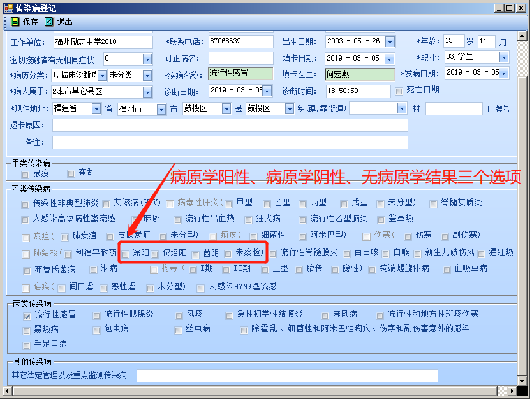
Task: Click the 工作单位 input field
Action: point(103,42)
